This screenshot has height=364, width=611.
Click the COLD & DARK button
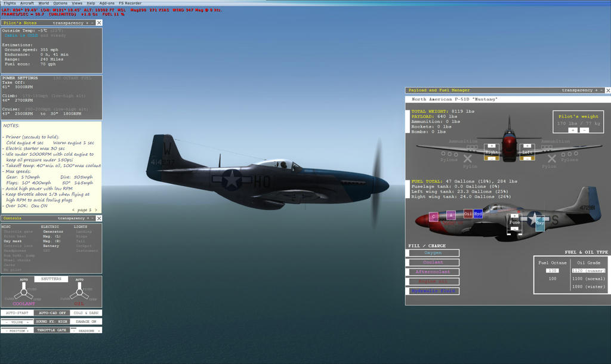click(x=86, y=313)
